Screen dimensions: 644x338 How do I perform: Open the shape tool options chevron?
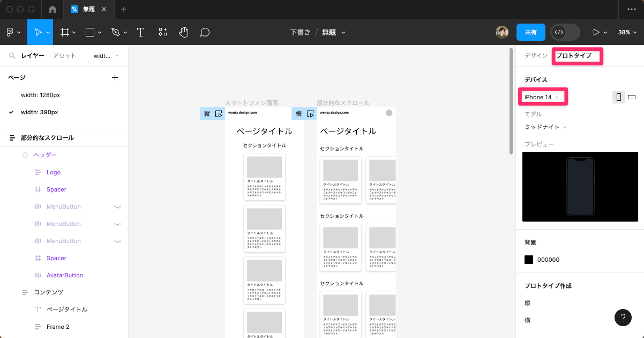pos(100,33)
